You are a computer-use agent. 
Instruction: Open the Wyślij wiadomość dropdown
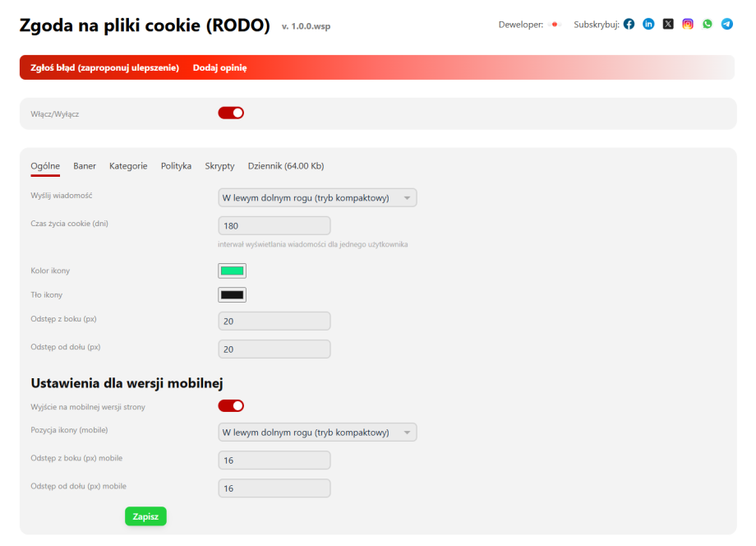click(x=317, y=197)
